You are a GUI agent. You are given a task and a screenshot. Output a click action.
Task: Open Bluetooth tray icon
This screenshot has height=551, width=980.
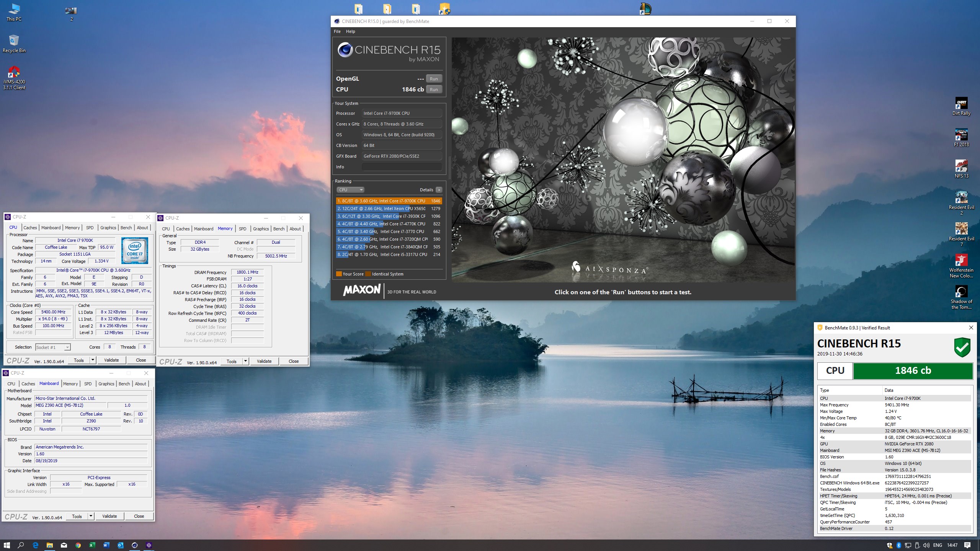tap(899, 545)
